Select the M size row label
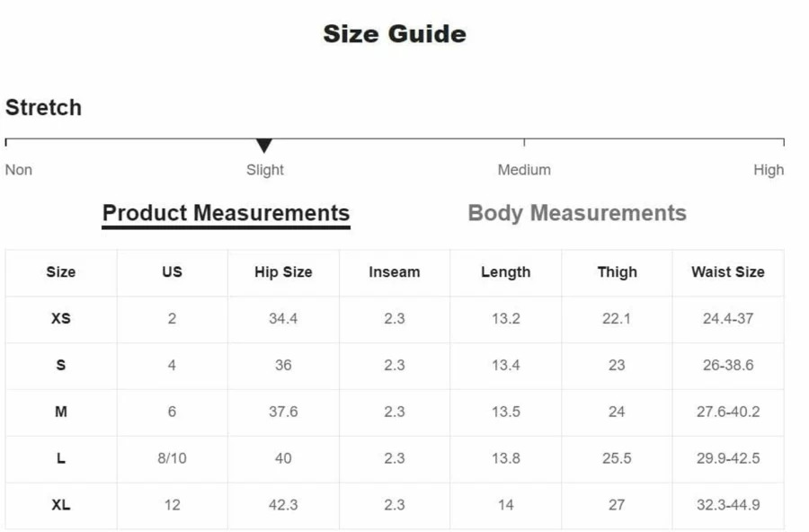The image size is (809, 532). 61,412
